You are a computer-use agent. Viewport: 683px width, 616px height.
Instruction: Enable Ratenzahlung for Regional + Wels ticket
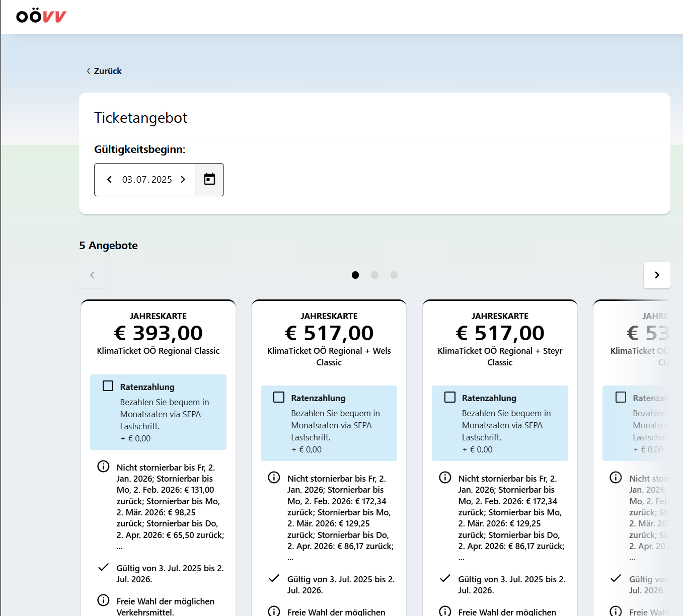pos(279,397)
